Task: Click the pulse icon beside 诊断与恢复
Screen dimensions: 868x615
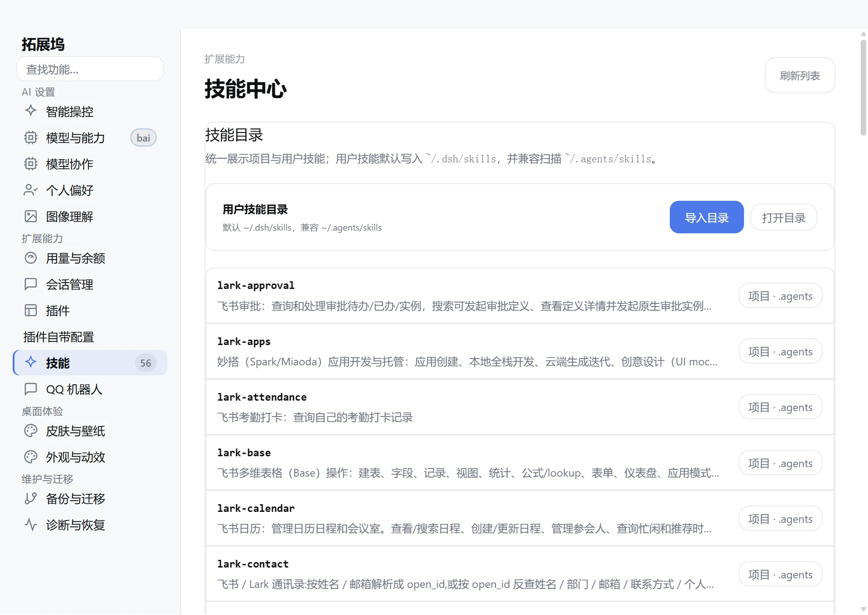Action: (x=31, y=525)
